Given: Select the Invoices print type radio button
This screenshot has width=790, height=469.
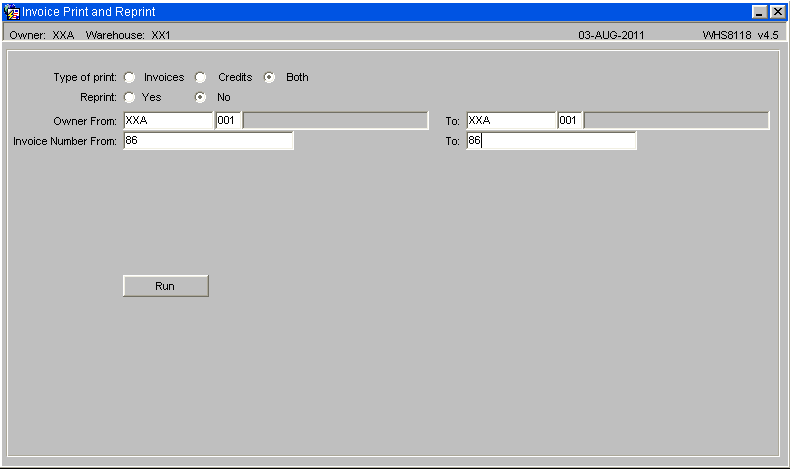Looking at the screenshot, I should coord(129,78).
